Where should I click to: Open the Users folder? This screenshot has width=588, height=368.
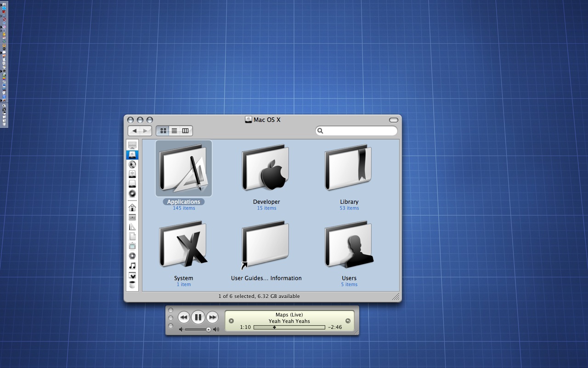tap(349, 245)
